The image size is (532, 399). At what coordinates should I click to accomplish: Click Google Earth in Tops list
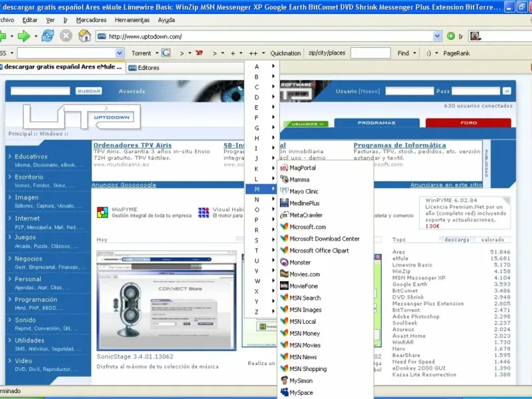pos(410,284)
